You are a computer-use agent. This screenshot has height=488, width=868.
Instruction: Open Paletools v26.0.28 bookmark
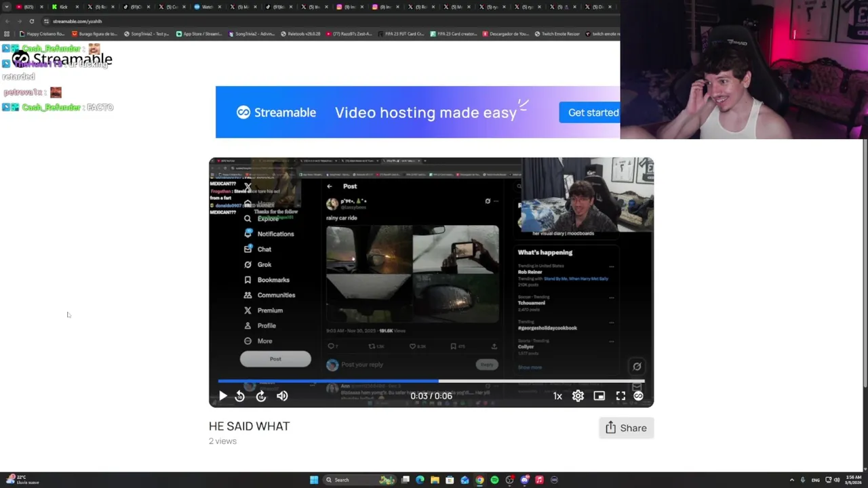(x=300, y=34)
